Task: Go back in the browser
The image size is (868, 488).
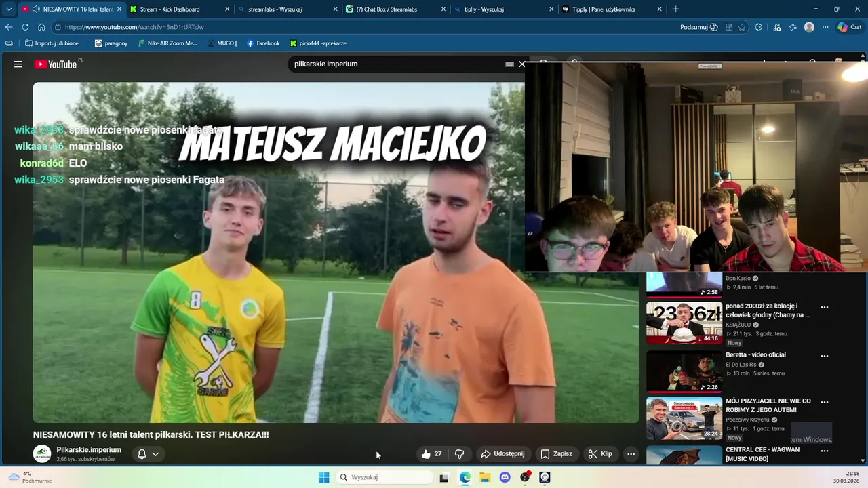Action: pyautogui.click(x=9, y=27)
